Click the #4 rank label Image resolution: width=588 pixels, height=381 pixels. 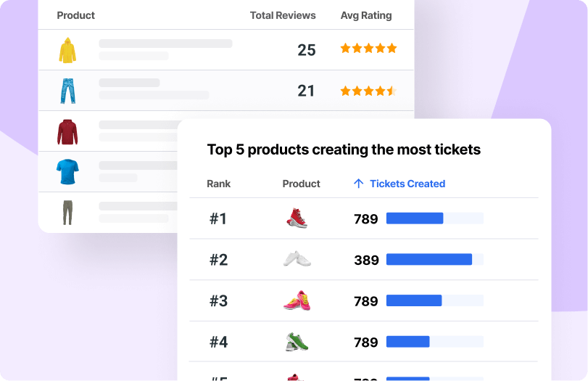pos(219,342)
